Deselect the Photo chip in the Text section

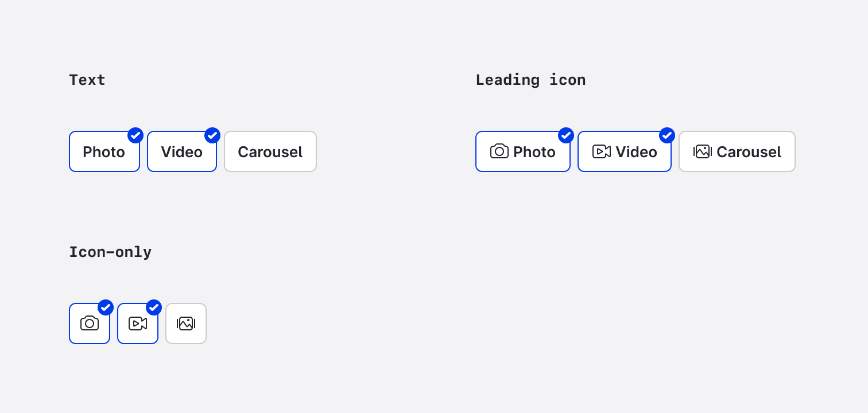pos(104,151)
